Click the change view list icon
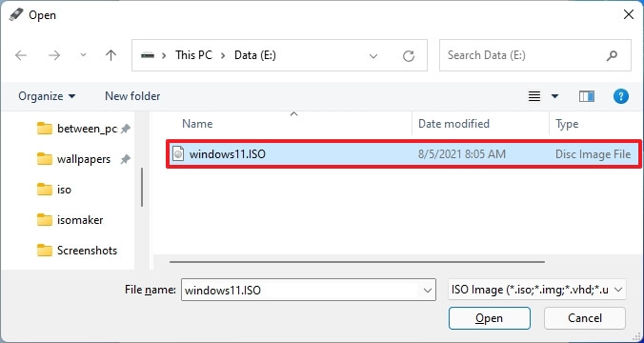This screenshot has height=343, width=644. tap(534, 96)
